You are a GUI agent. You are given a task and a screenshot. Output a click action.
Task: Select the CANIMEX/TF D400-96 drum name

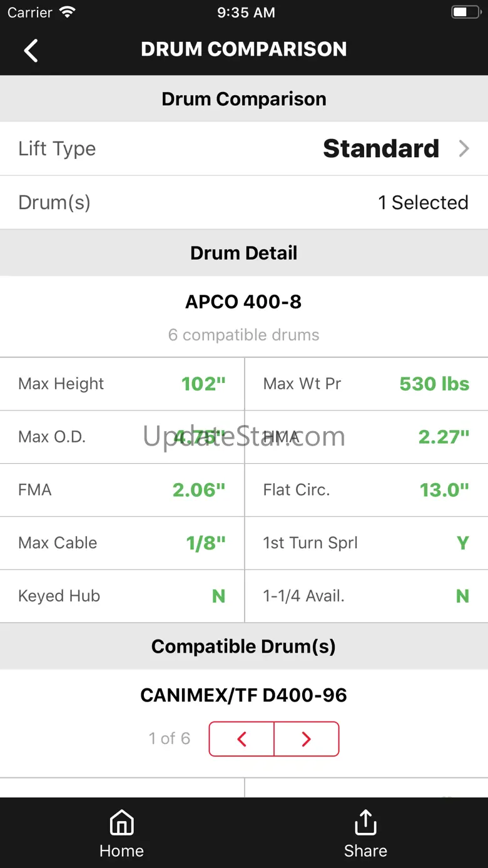[x=243, y=695]
